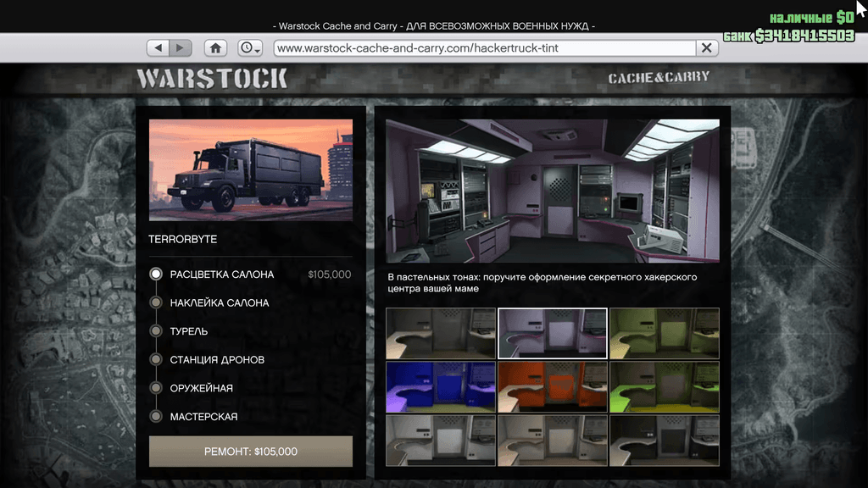
Task: Choose the beige interior tint swatch
Action: tap(553, 441)
